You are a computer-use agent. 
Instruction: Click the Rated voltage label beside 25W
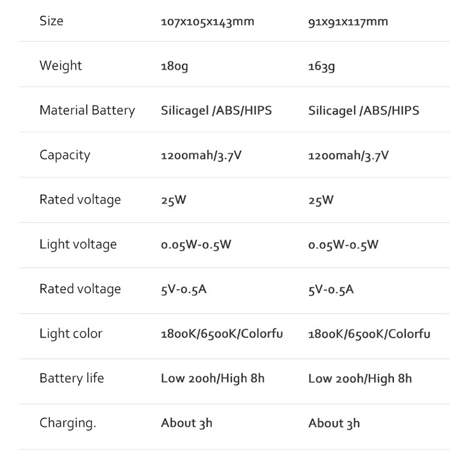tap(80, 199)
